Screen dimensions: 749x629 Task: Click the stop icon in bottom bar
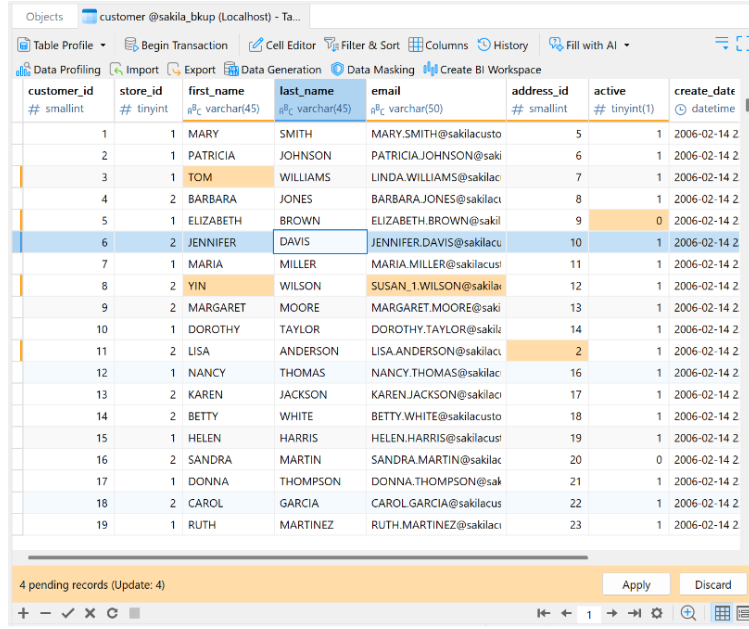click(135, 613)
